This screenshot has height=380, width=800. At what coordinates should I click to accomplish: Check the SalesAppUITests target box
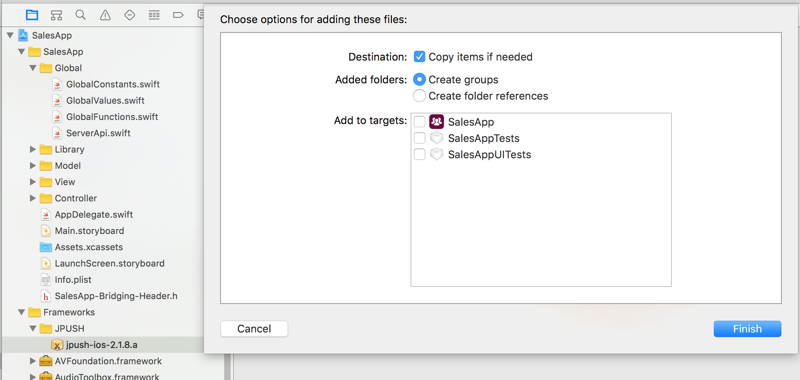pyautogui.click(x=419, y=155)
